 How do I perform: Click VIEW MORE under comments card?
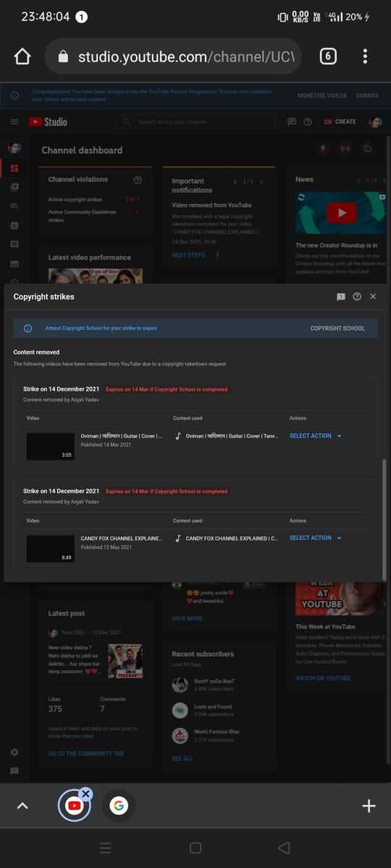187,618
